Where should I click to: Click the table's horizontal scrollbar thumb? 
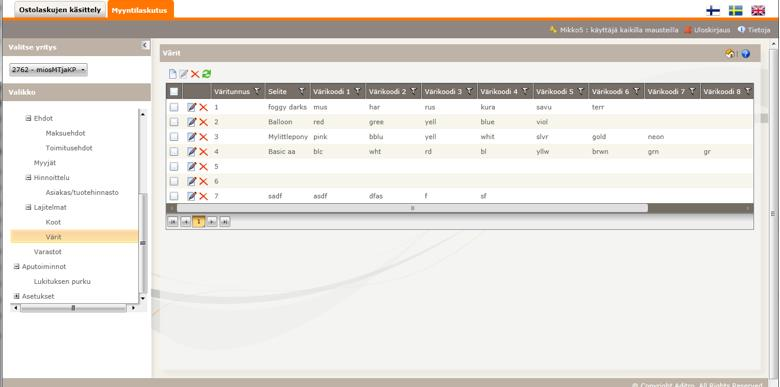(412, 208)
